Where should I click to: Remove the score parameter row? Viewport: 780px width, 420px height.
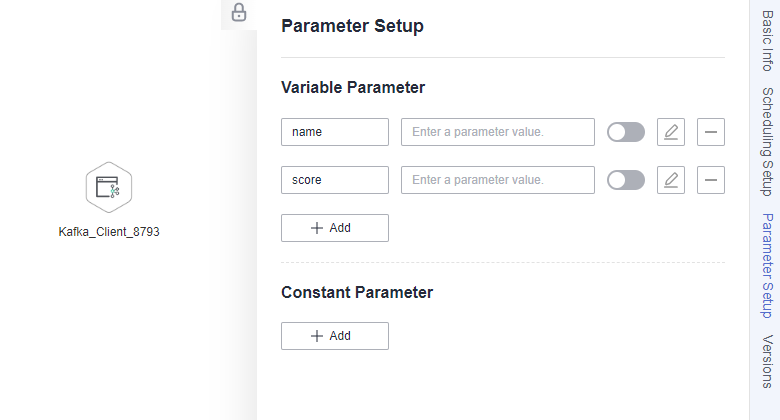click(710, 180)
